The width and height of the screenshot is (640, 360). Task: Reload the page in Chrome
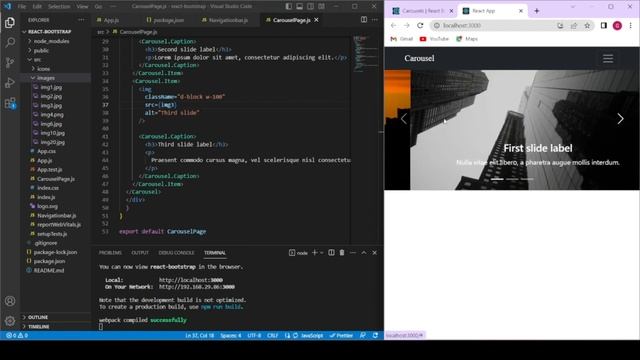click(420, 25)
